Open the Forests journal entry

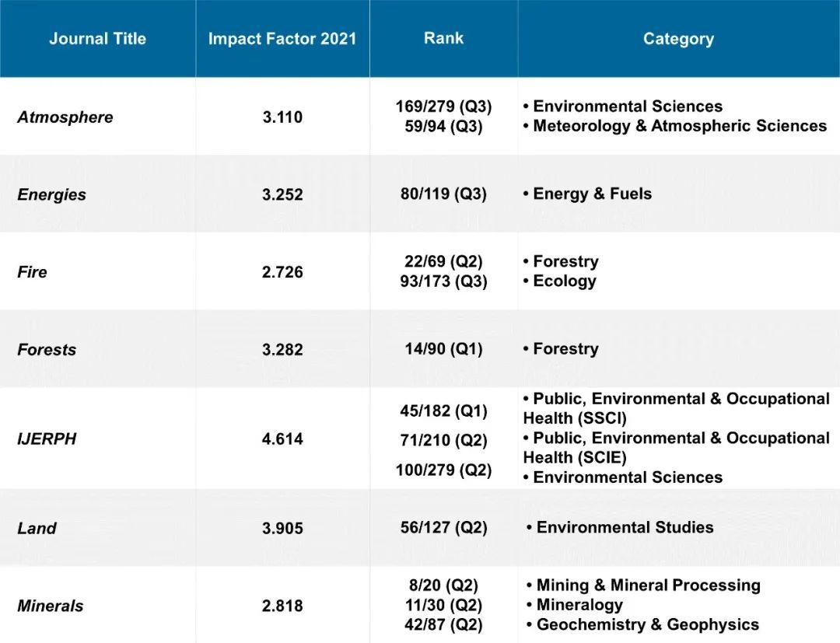point(47,350)
